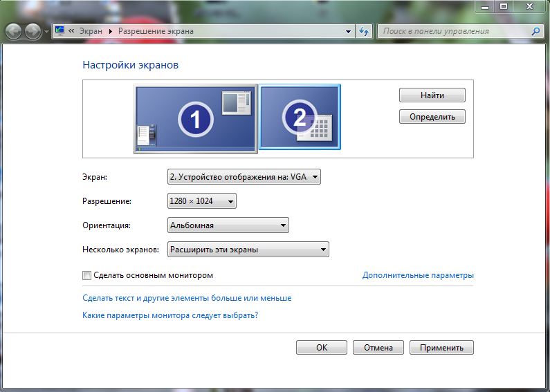Click 'Экран' in the breadcrumb path
Viewport: 550px width, 392px height.
pos(89,31)
